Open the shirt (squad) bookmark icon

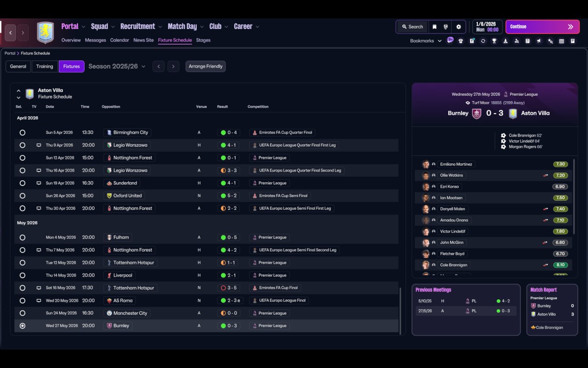point(461,41)
